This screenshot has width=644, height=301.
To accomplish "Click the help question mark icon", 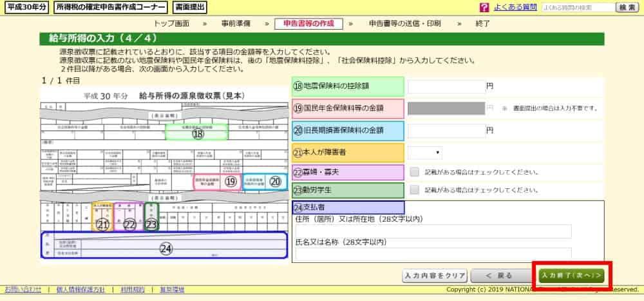I will point(484,8).
